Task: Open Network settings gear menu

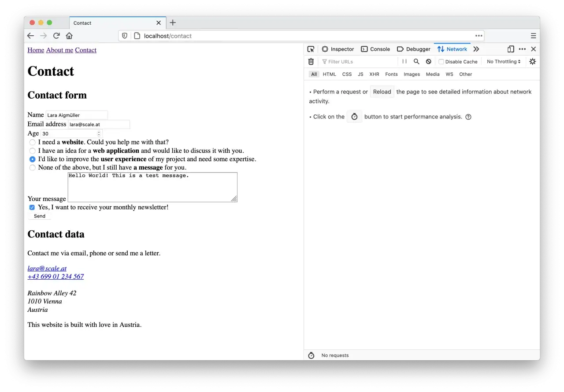Action: coord(532,62)
